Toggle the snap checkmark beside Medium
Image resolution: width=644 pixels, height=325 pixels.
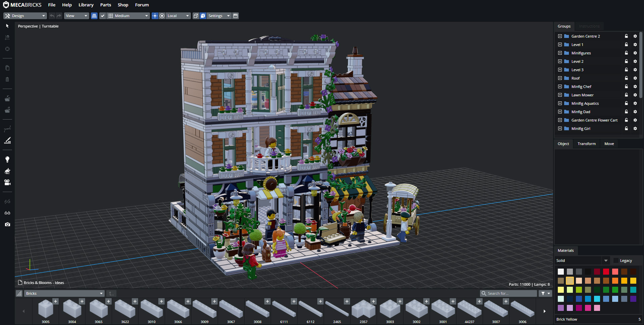pos(103,16)
